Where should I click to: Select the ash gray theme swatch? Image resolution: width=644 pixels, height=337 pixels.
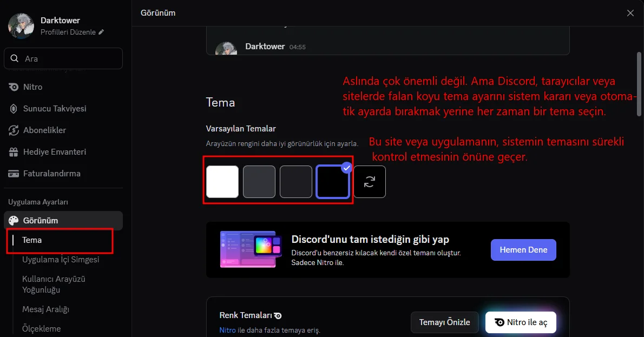click(259, 182)
